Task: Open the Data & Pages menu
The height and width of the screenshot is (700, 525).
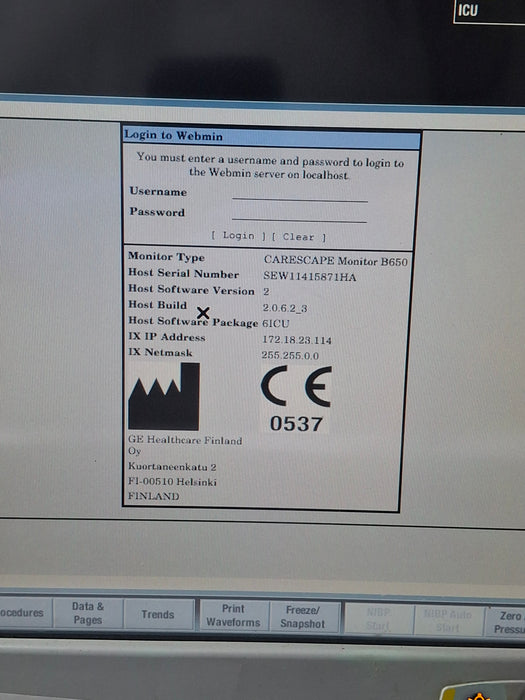Action: (88, 613)
